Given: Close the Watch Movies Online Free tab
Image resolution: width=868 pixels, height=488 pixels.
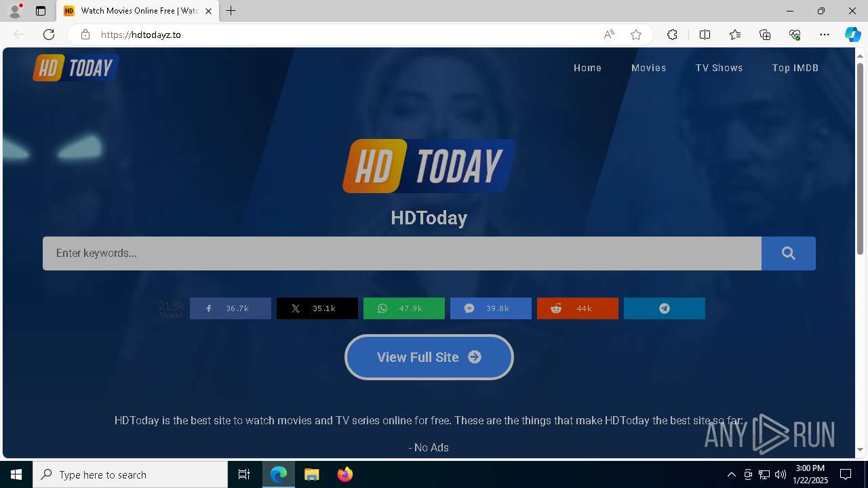Looking at the screenshot, I should (x=208, y=11).
